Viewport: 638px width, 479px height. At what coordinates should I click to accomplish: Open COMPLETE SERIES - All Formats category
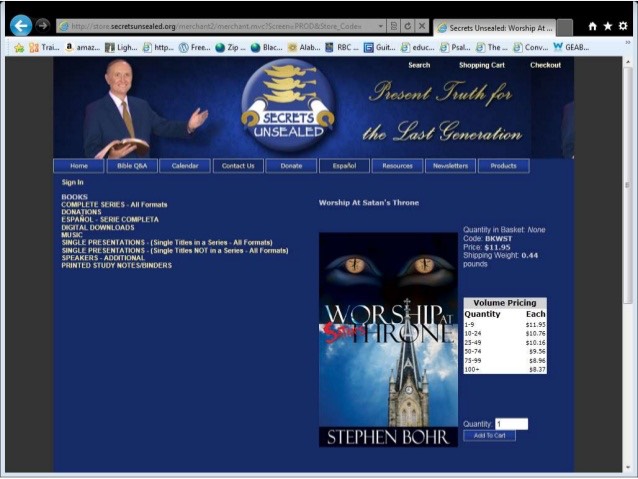coord(114,205)
